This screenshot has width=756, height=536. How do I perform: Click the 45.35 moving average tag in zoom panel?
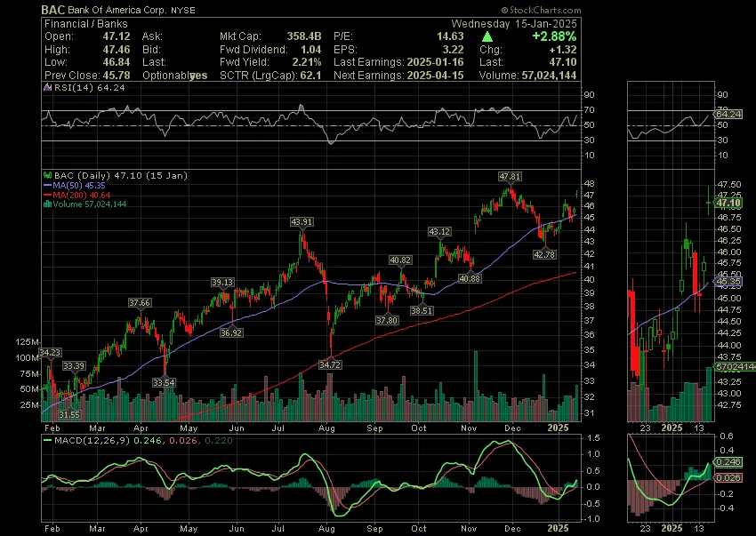pyautogui.click(x=728, y=282)
